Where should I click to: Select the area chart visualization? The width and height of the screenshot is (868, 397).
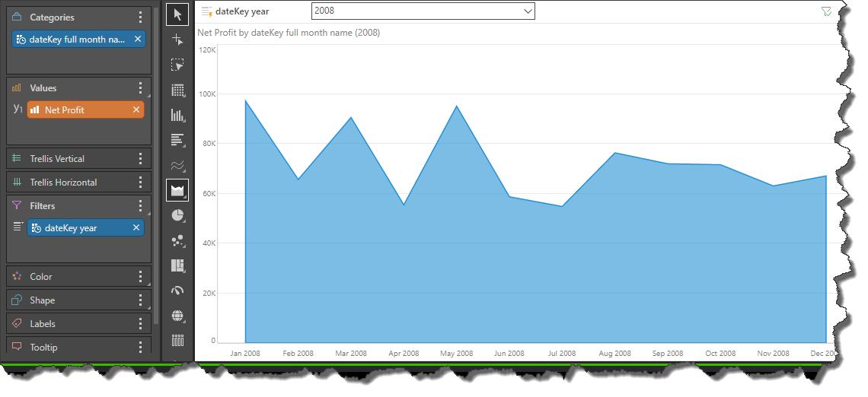pyautogui.click(x=177, y=190)
